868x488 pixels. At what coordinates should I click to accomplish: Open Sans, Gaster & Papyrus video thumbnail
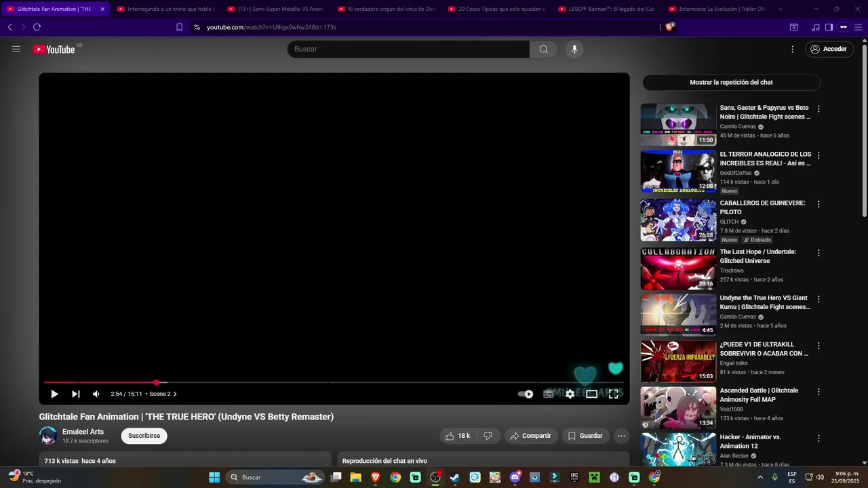tap(678, 125)
